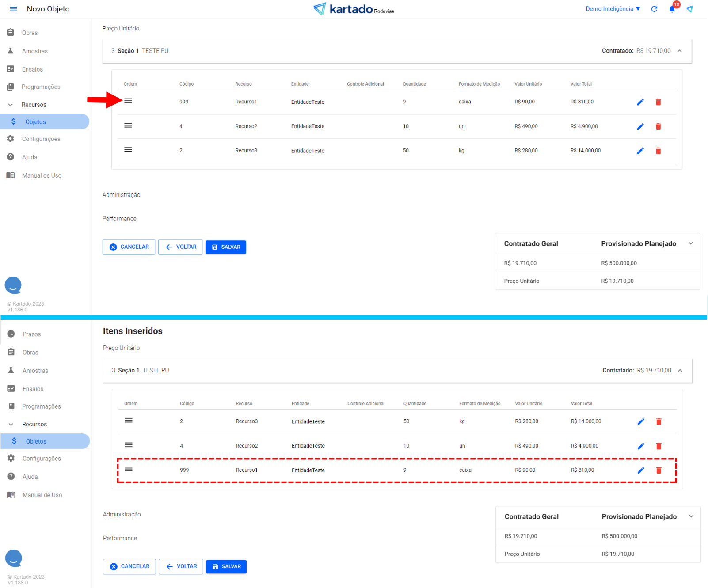The height and width of the screenshot is (588, 708).
Task: Open the notifications bell showing 10
Action: (672, 9)
